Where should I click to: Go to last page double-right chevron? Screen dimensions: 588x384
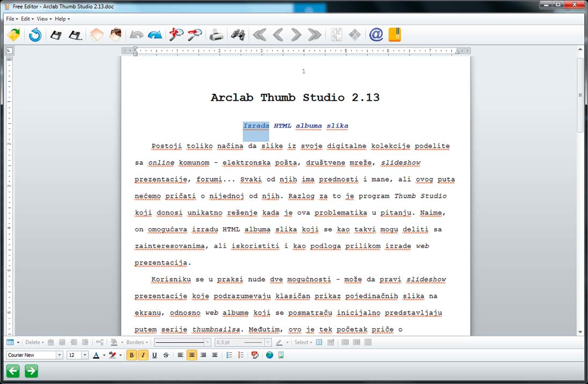pos(315,35)
